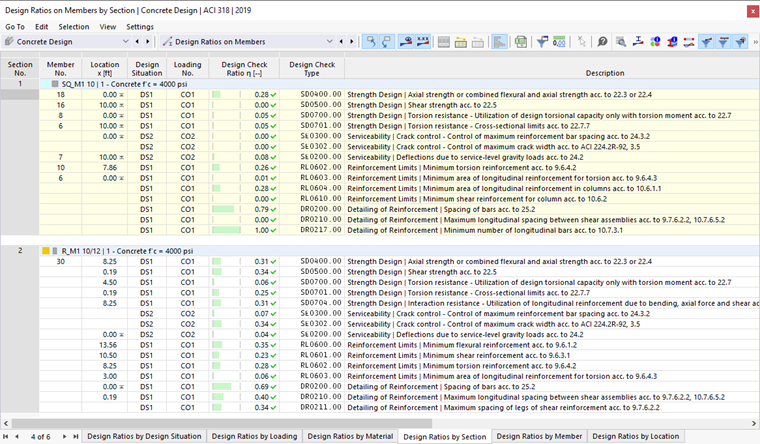The width and height of the screenshot is (760, 444).
Task: Select the DR0217.00 design check type cell
Action: (320, 230)
